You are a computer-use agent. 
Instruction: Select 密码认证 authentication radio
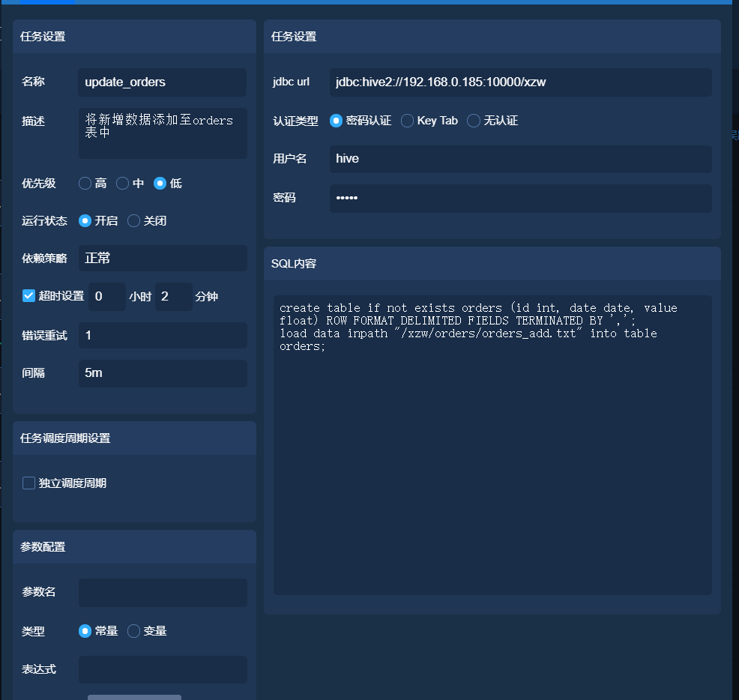337,121
